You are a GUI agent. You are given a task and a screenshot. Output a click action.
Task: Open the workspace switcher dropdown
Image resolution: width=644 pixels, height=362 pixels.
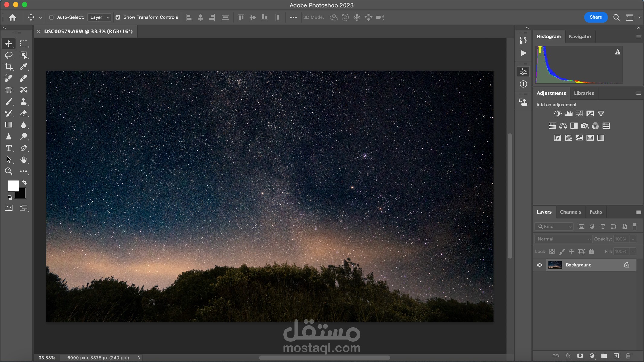point(633,17)
